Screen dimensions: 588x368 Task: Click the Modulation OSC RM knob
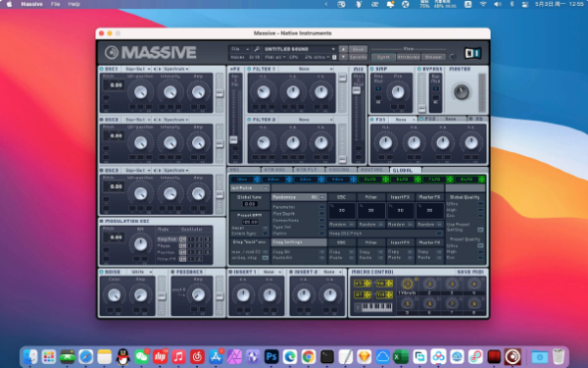click(x=140, y=244)
